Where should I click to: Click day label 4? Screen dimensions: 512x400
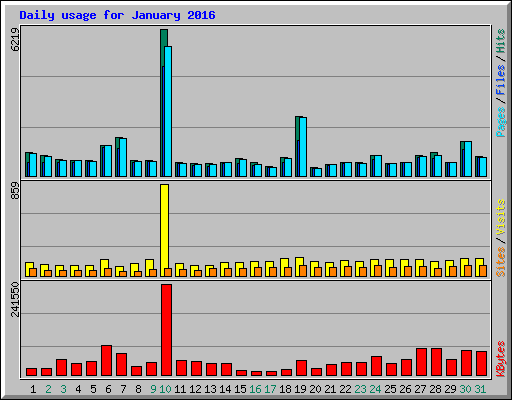pyautogui.click(x=78, y=389)
